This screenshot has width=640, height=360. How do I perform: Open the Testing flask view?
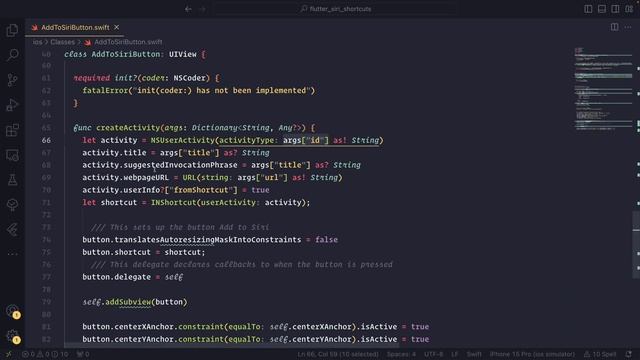pos(12,180)
